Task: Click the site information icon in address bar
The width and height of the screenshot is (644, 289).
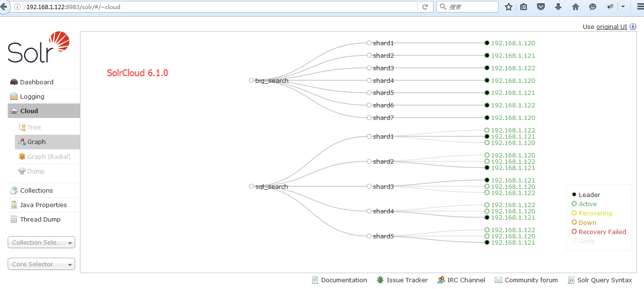Action: (x=17, y=7)
